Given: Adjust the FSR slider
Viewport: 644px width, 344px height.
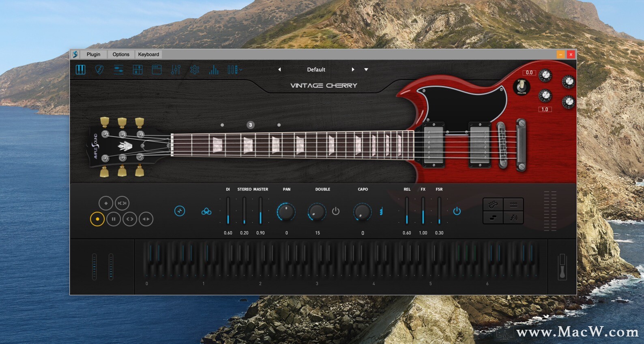Looking at the screenshot, I should [x=439, y=211].
